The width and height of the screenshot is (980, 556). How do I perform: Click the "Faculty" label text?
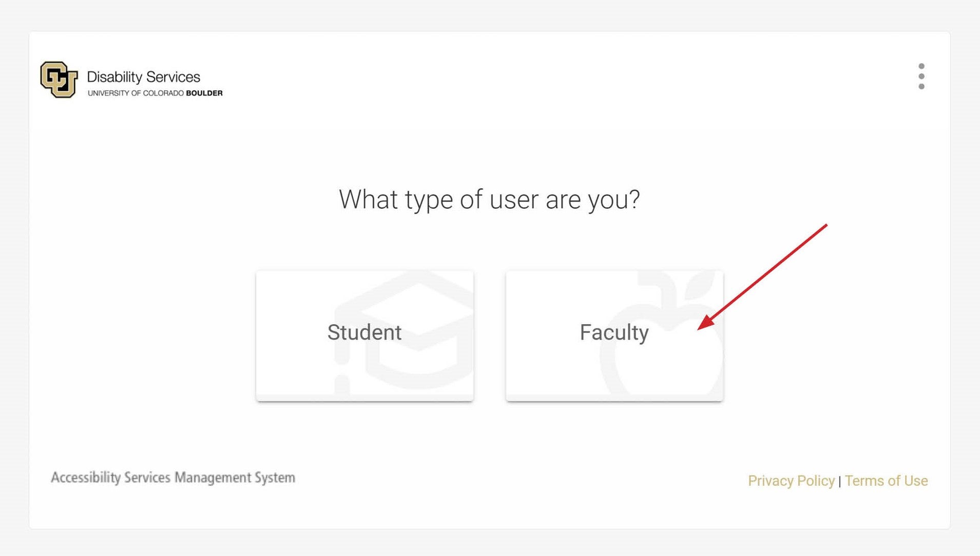614,332
